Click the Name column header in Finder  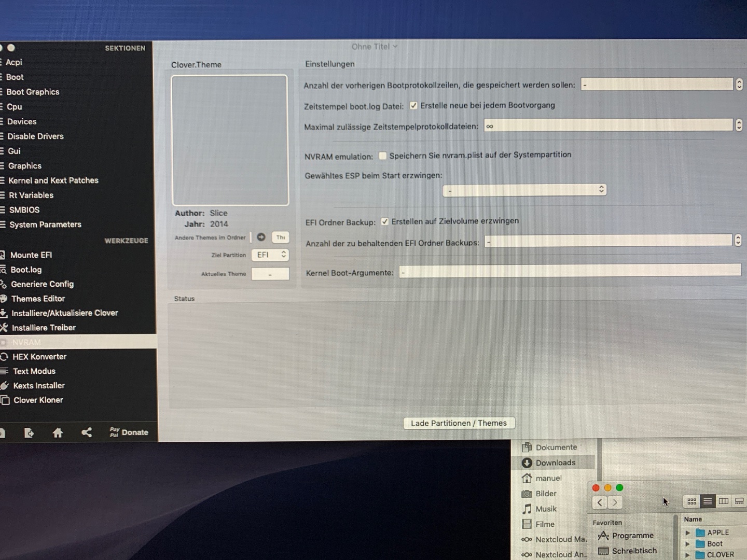tap(693, 519)
